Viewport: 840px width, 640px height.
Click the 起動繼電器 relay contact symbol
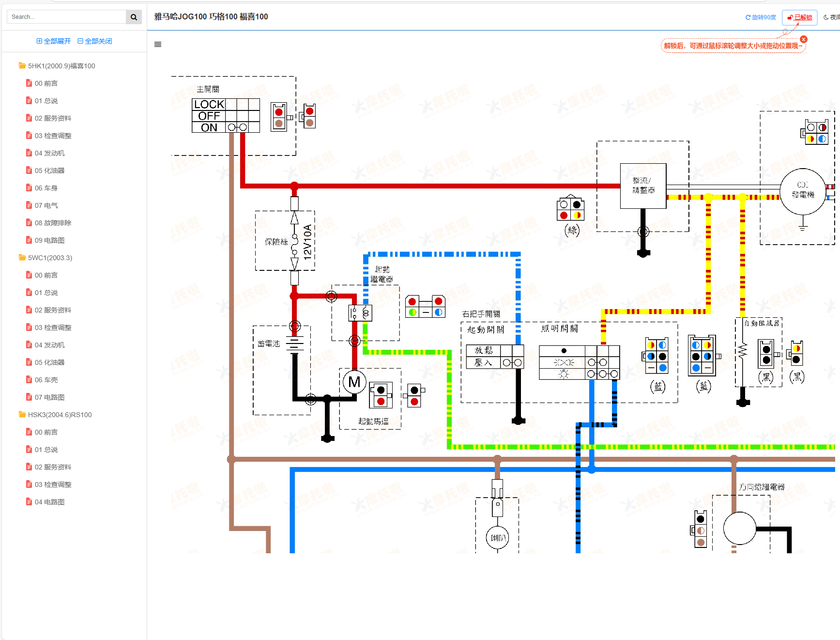tap(360, 313)
